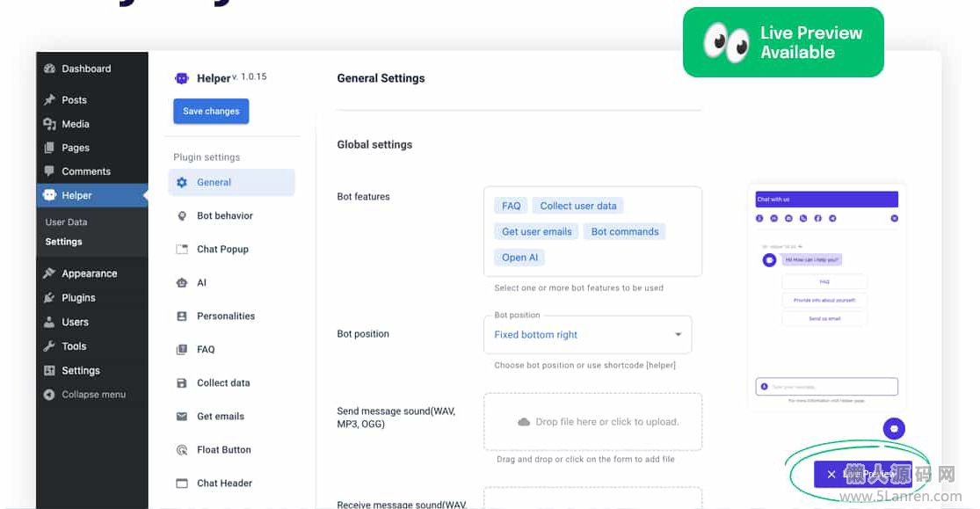Click the Personalities icon
Screen dimensions: 980x509
[x=182, y=316]
